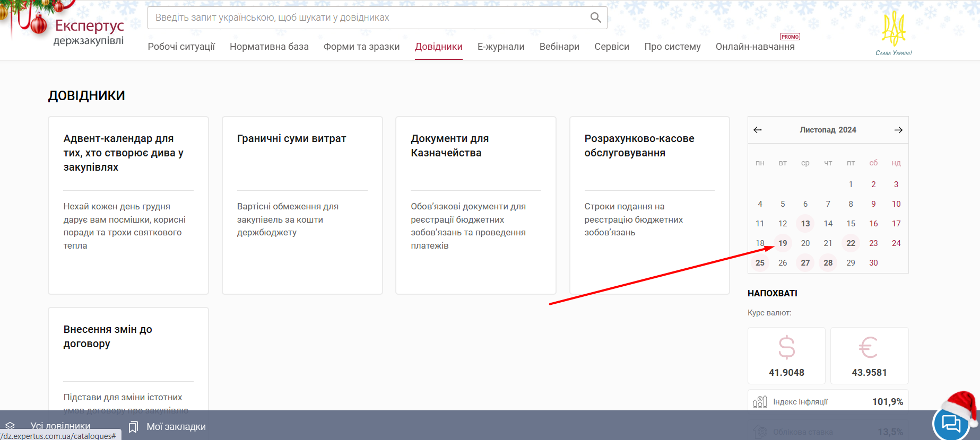Select November 19 in the calendar
The height and width of the screenshot is (440, 980).
783,243
